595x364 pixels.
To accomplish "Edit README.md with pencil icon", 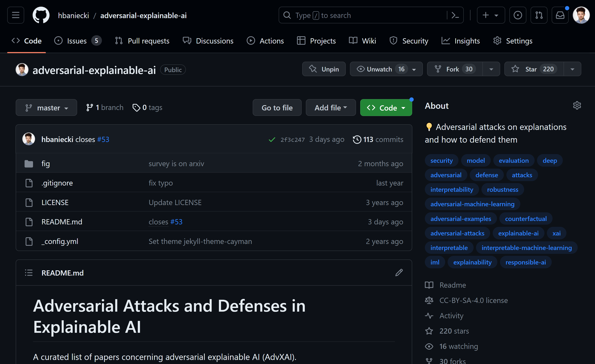I will 399,273.
